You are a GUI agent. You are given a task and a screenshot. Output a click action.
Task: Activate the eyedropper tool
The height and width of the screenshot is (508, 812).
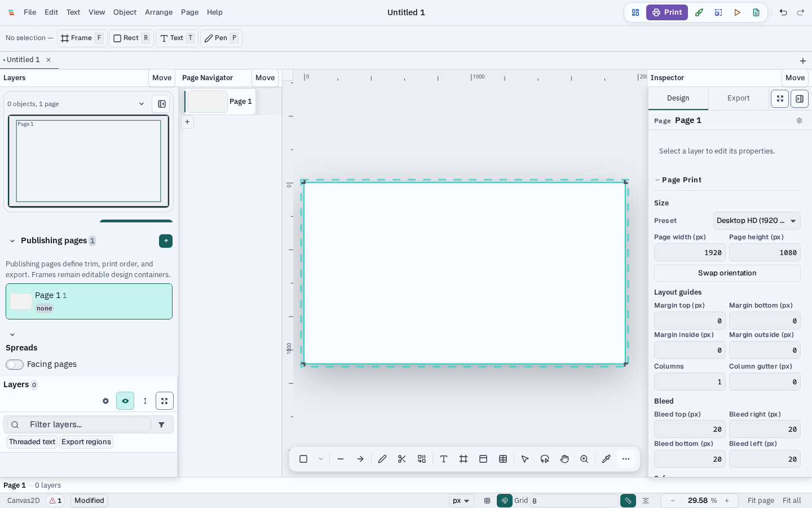[606, 459]
